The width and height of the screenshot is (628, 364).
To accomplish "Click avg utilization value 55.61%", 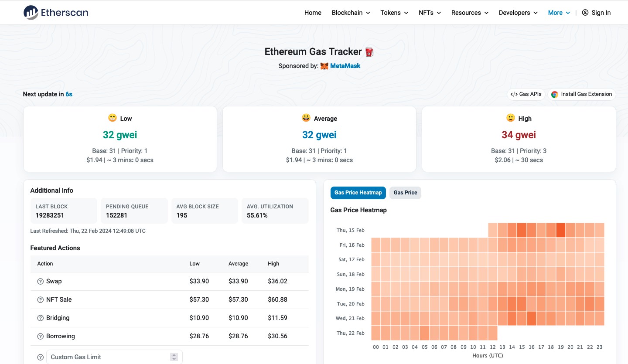I will pyautogui.click(x=257, y=215).
